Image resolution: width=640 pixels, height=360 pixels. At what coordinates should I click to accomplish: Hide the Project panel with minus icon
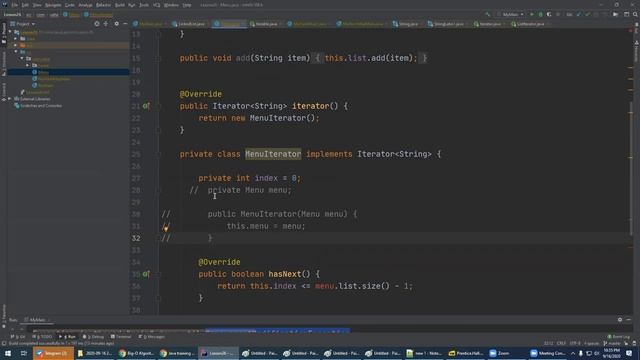(x=125, y=24)
